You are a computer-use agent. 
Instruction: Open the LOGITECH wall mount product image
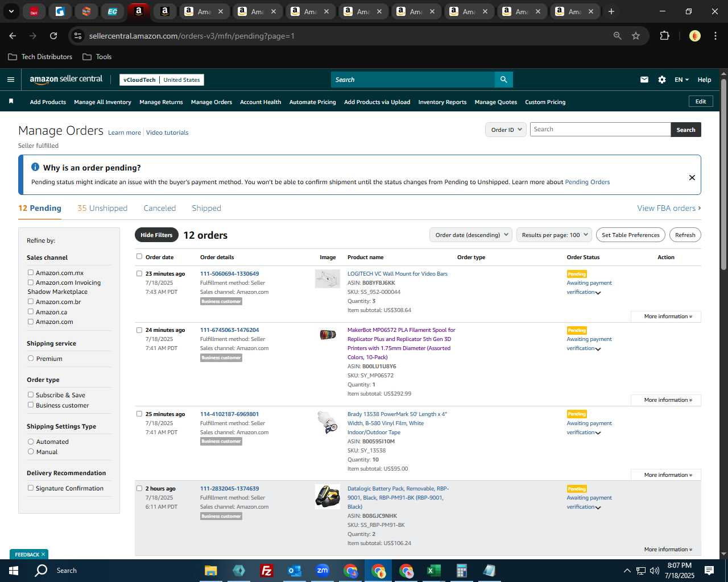pyautogui.click(x=328, y=278)
